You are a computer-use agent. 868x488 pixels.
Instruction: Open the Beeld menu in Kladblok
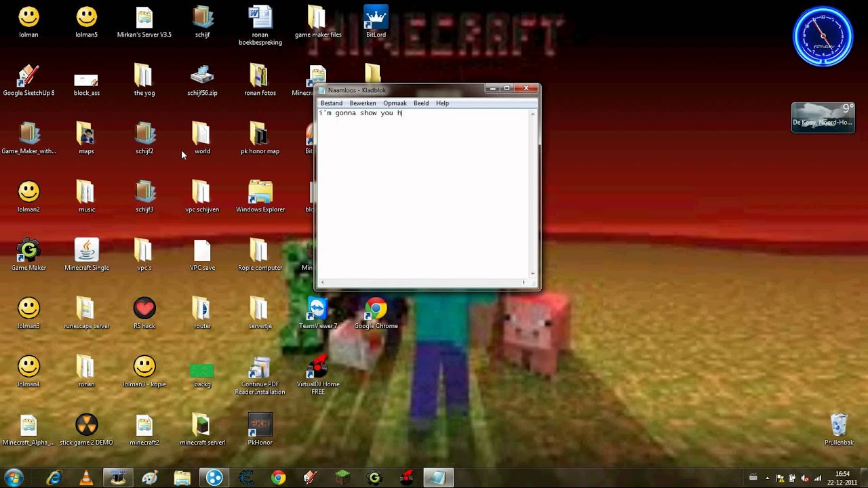tap(421, 103)
